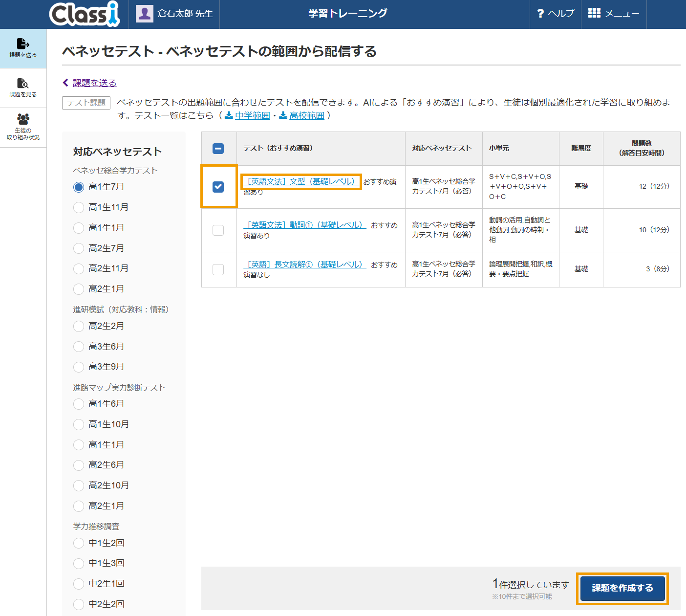Screen dimensions: 686x616
Task: Click the 問題数（解答目安時間） column header
Action: click(x=642, y=148)
